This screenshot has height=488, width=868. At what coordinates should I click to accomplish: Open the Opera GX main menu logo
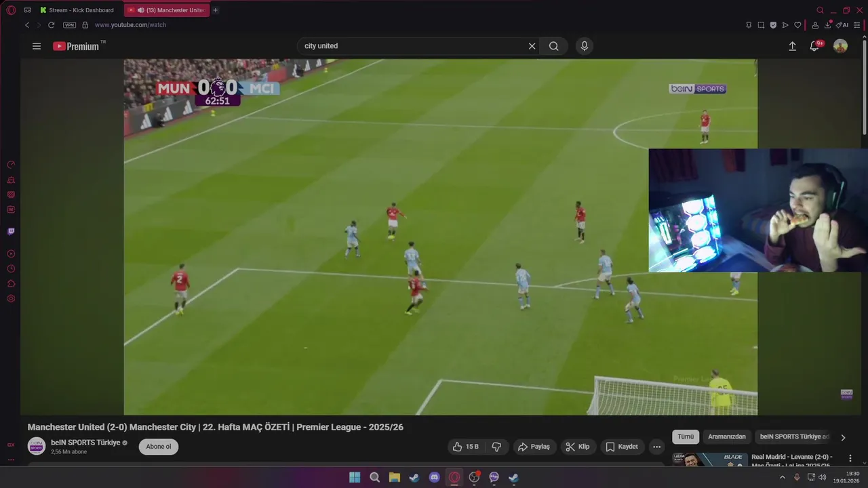coord(11,10)
